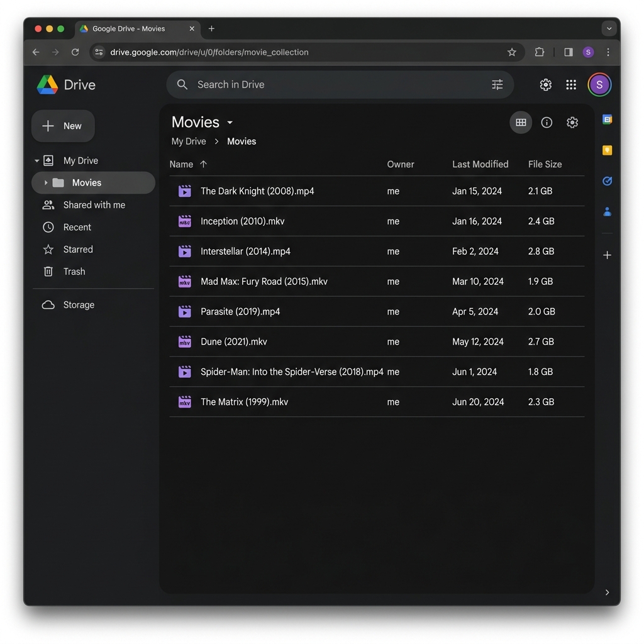Click the search magnifier icon
644x644 pixels.
tap(182, 85)
